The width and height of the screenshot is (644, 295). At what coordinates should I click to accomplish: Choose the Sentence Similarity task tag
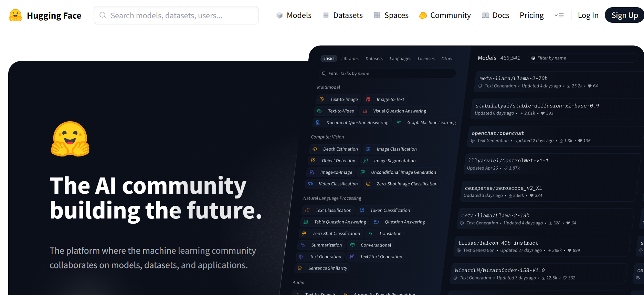pos(323,268)
